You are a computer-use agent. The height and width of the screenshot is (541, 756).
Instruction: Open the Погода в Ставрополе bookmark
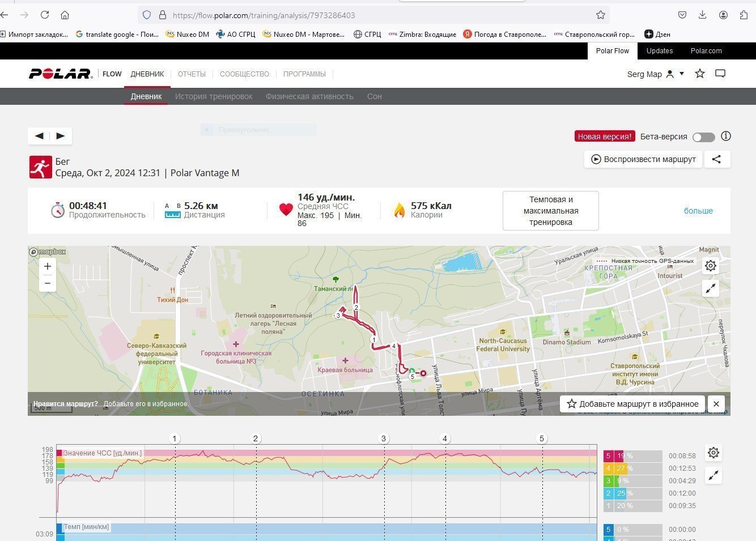click(505, 34)
